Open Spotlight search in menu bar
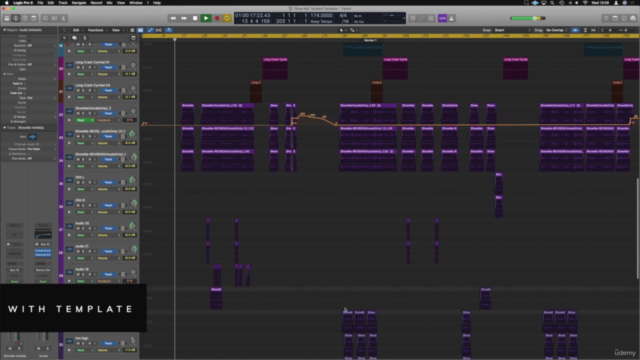 (552, 3)
